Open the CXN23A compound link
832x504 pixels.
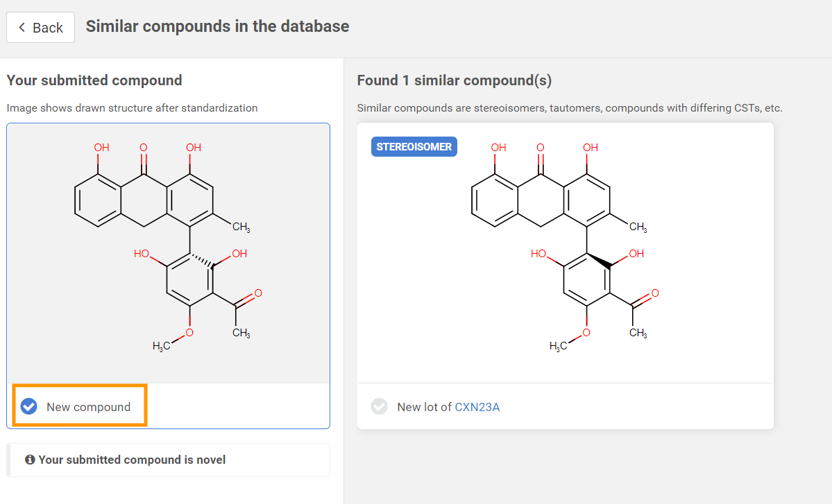click(x=477, y=407)
